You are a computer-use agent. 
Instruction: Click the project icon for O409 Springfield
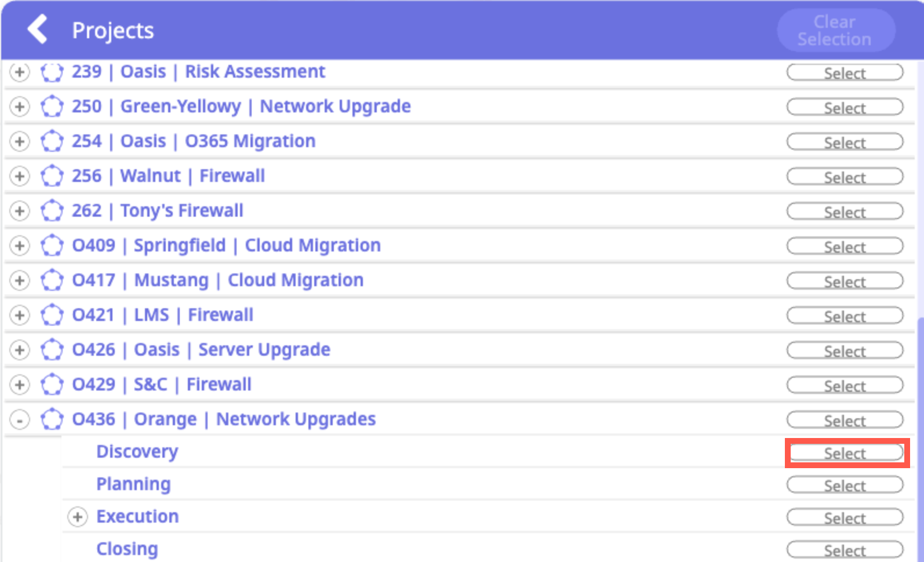pyautogui.click(x=52, y=246)
